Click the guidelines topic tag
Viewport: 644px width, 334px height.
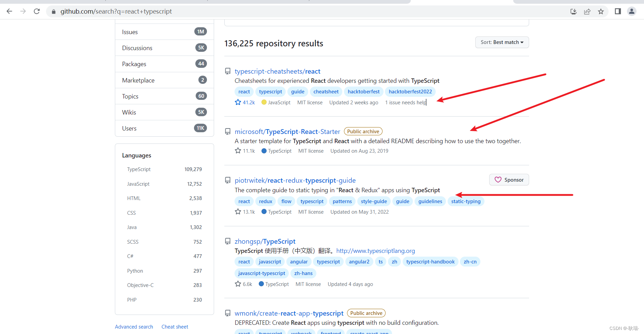click(430, 201)
